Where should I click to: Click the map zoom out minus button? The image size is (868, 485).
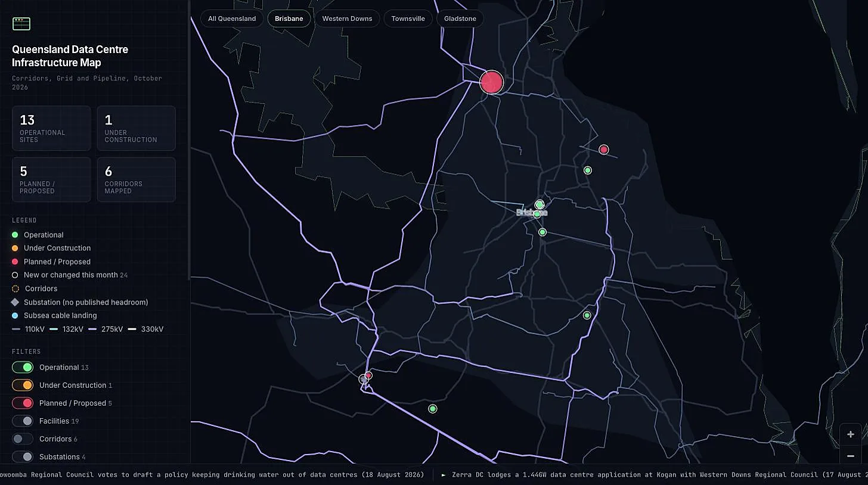pyautogui.click(x=851, y=456)
